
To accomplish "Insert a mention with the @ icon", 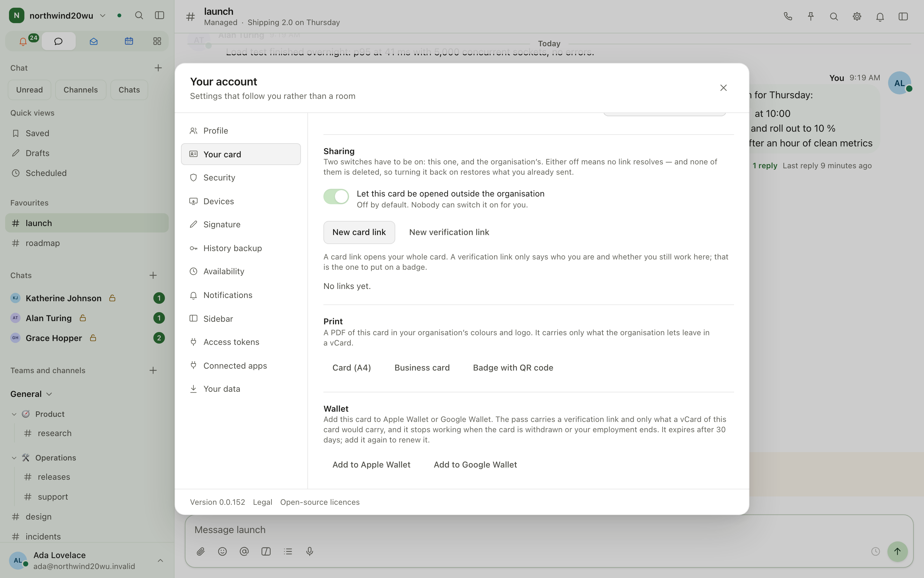I will [244, 551].
